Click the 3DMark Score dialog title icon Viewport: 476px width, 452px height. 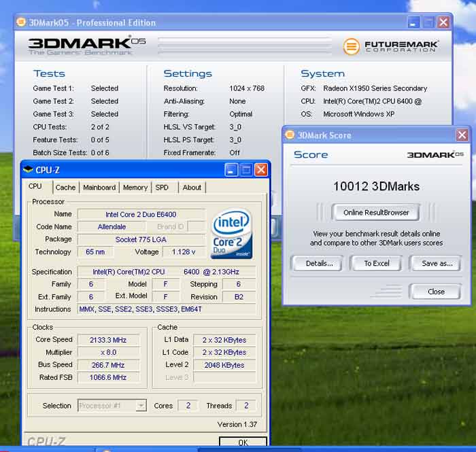(x=290, y=135)
